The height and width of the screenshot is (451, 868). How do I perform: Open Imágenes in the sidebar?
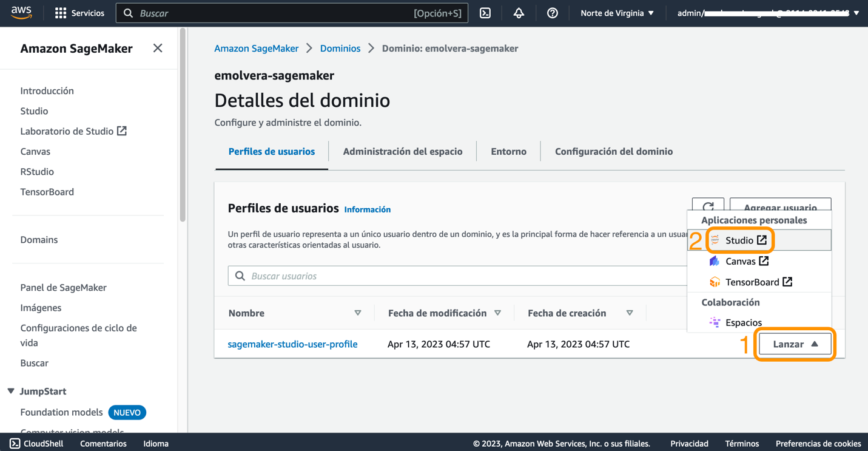tap(41, 308)
